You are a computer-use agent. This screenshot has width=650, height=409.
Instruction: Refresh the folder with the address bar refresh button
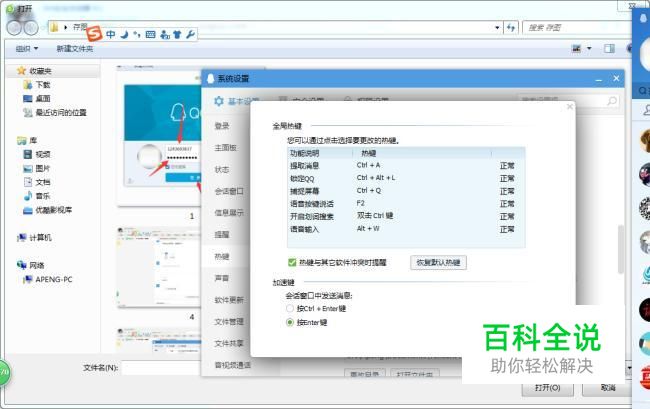point(511,27)
